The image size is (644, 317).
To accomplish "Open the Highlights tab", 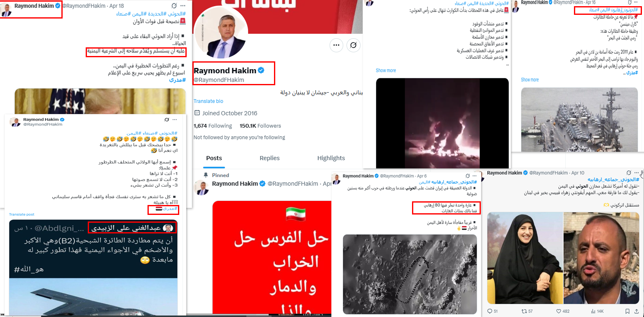I will click(x=331, y=158).
